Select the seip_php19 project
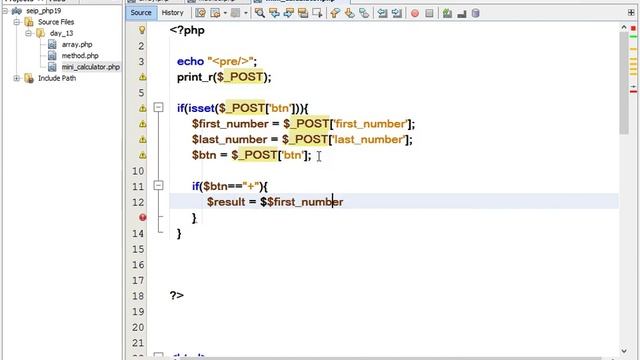The height and width of the screenshot is (360, 640). point(43,11)
